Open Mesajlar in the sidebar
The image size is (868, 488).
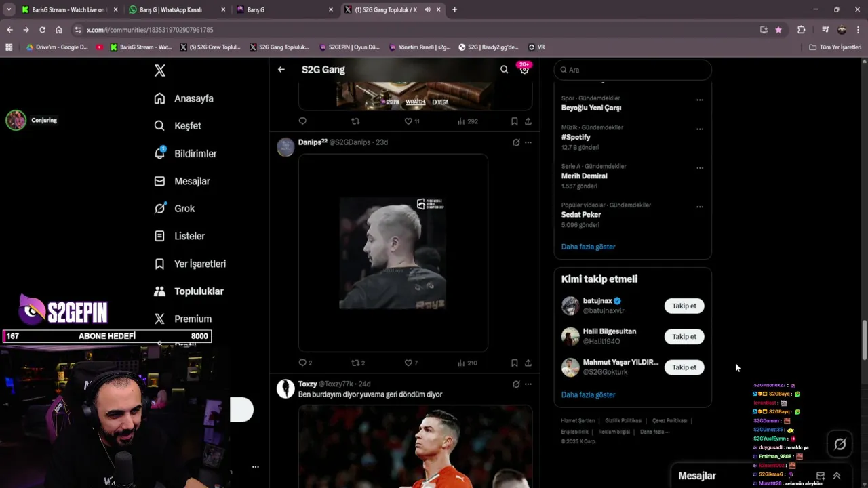click(x=182, y=181)
